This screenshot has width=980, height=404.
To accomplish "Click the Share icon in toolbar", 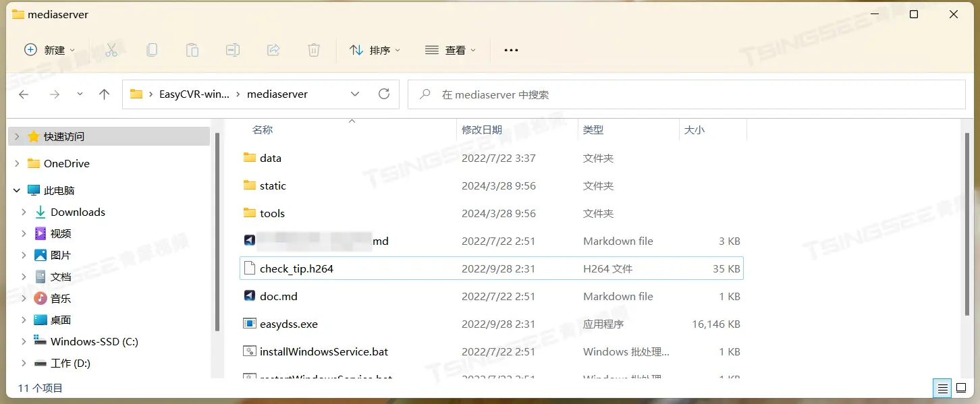I will 273,50.
